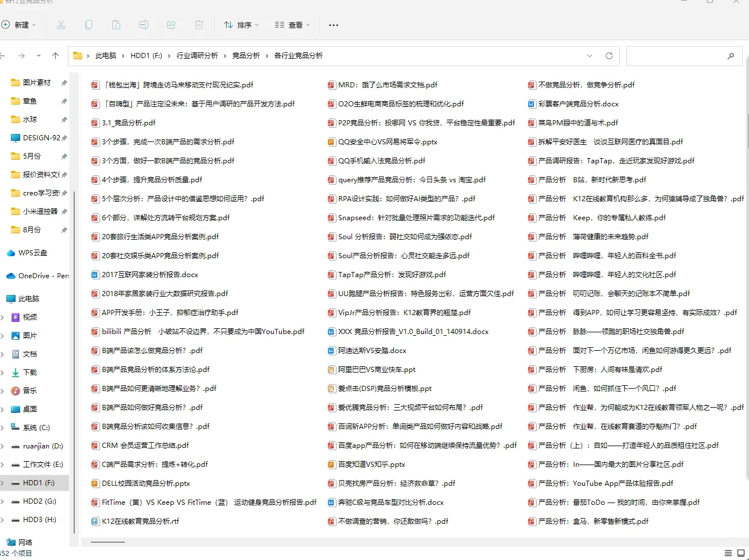Click 此电脑 in the address breadcrumb
The width and height of the screenshot is (749, 560).
point(106,56)
